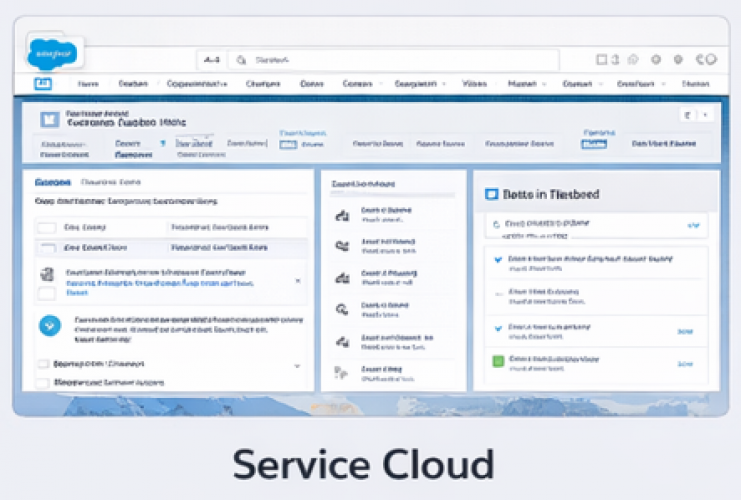Click the green square icon in the right list
The image size is (741, 500).
[x=498, y=362]
